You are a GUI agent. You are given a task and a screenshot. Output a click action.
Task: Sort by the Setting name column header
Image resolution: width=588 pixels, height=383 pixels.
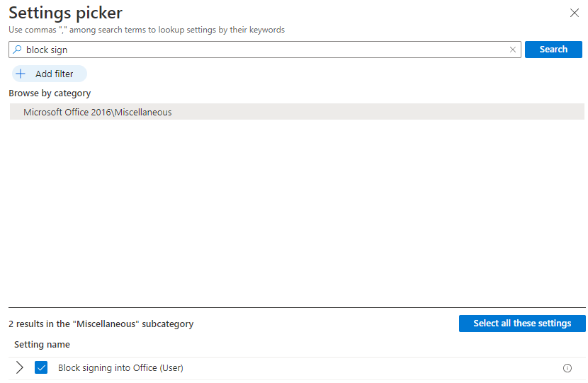pyautogui.click(x=42, y=344)
